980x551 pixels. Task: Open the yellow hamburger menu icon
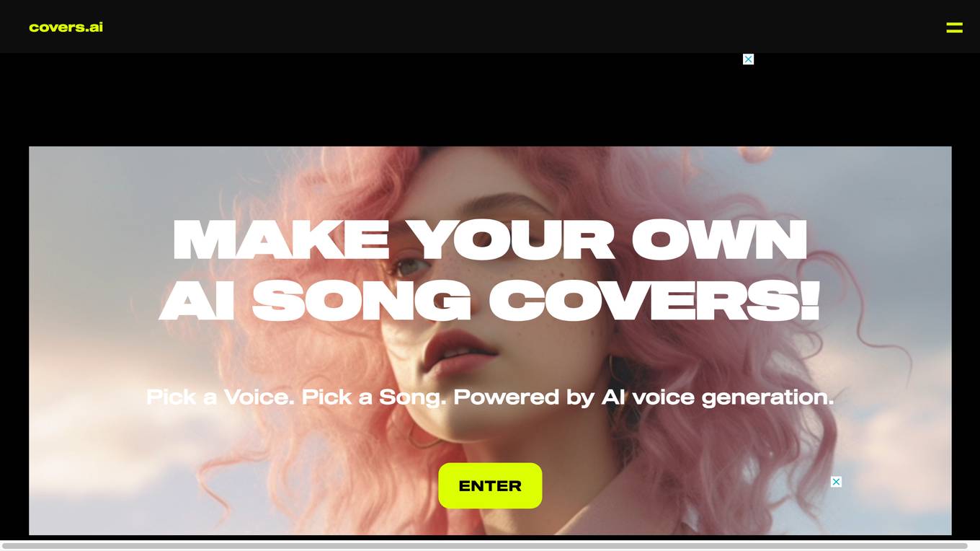tap(954, 27)
